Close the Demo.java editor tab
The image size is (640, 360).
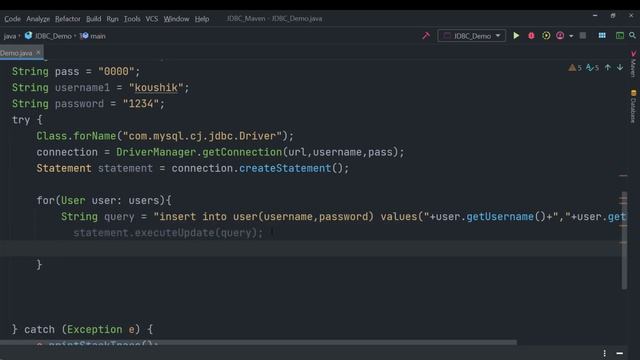click(x=38, y=53)
